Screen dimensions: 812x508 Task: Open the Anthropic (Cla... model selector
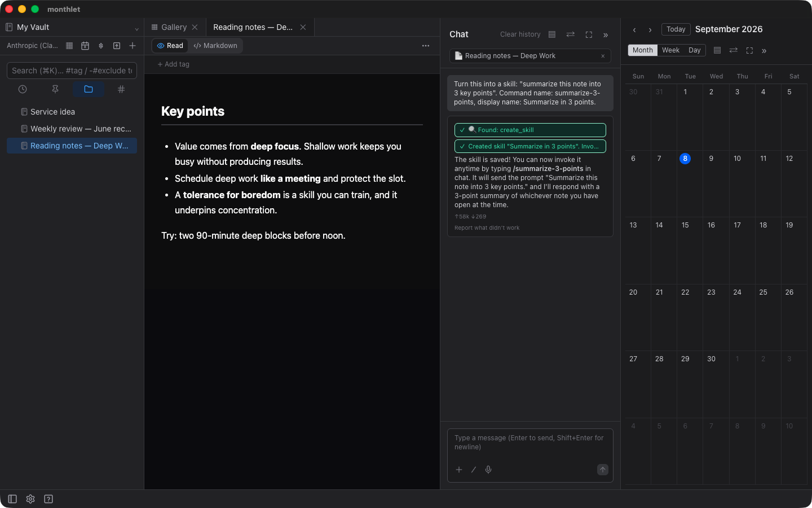tap(32, 46)
